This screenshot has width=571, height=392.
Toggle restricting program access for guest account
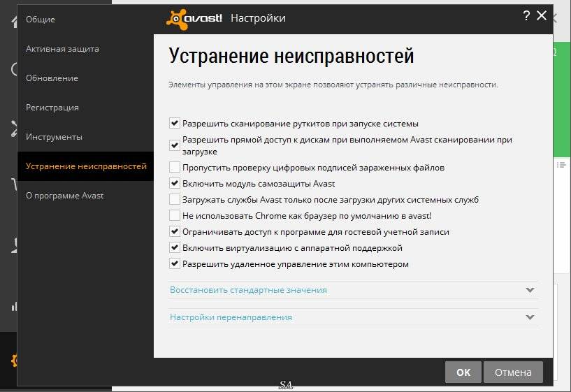pyautogui.click(x=175, y=231)
